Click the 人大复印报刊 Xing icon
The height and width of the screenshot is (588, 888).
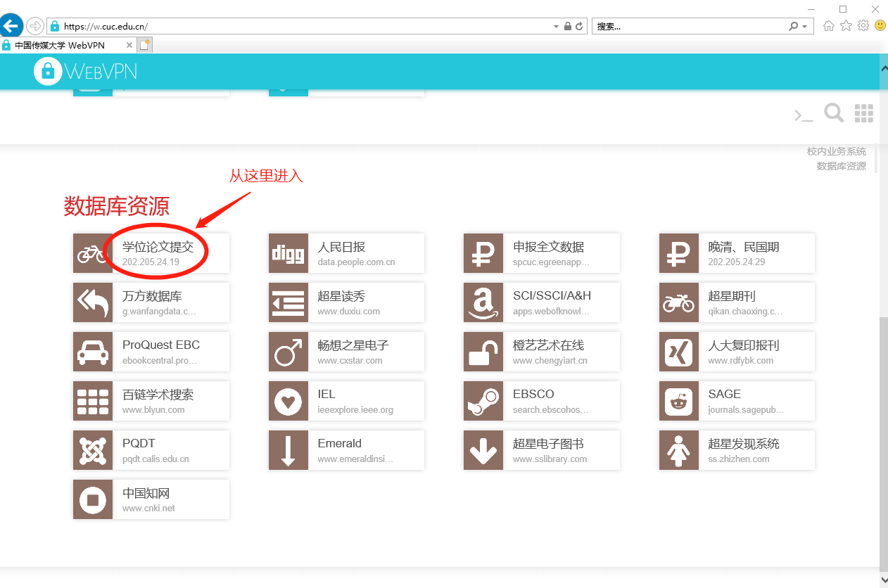coord(679,352)
